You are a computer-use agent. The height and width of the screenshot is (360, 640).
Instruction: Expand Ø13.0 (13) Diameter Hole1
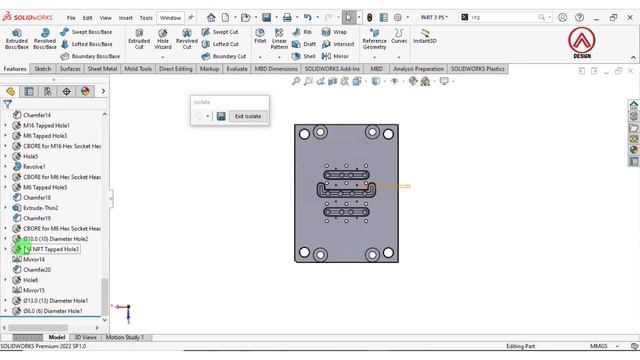point(5,300)
